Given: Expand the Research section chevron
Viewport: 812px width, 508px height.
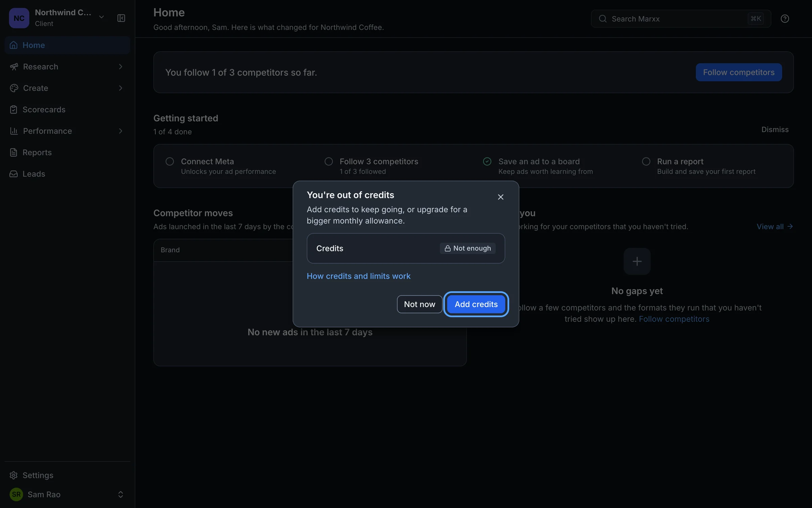Looking at the screenshot, I should (120, 67).
